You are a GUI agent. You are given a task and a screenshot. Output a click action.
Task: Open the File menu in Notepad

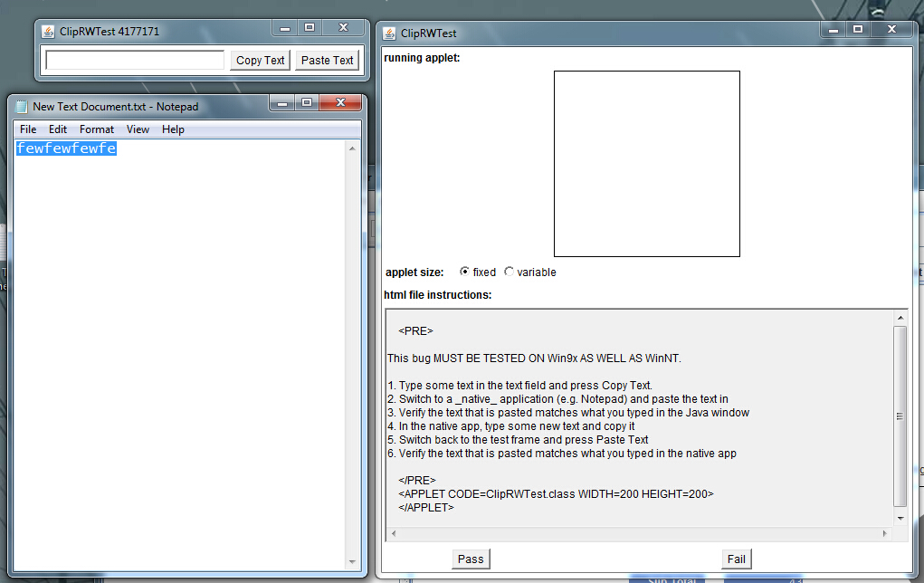pos(28,129)
